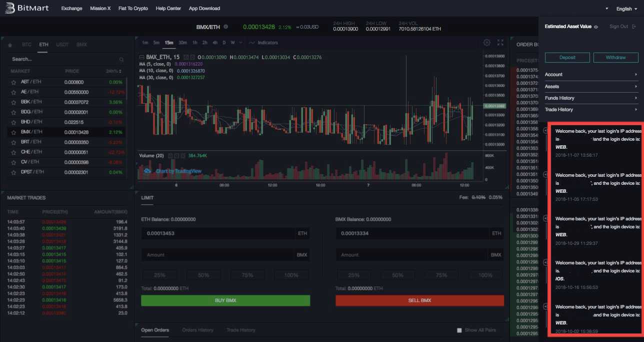Switch to the BMX market tab
The width and height of the screenshot is (644, 342).
click(81, 45)
